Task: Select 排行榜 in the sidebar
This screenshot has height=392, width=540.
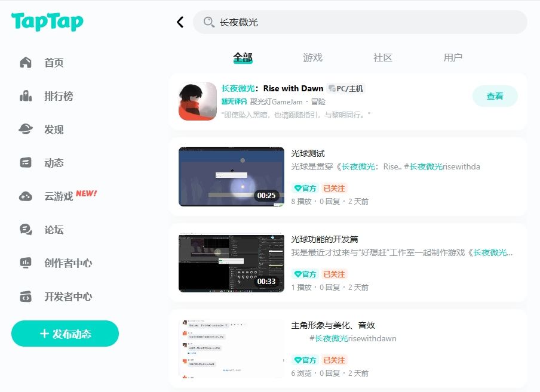Action: 59,96
